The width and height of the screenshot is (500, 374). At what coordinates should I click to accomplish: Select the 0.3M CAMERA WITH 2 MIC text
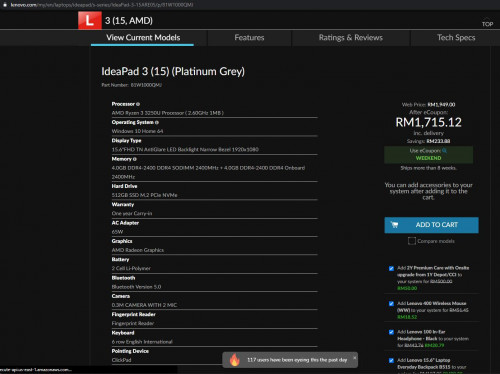pyautogui.click(x=144, y=305)
